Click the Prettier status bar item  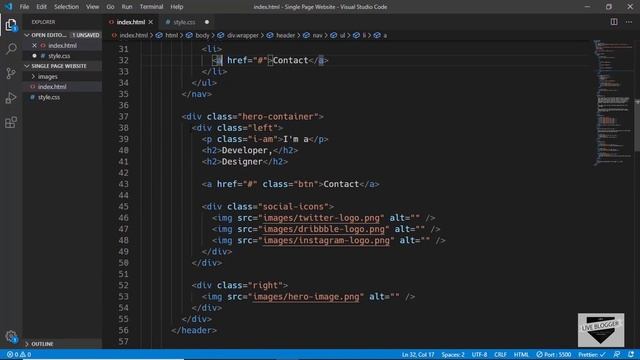[591, 355]
